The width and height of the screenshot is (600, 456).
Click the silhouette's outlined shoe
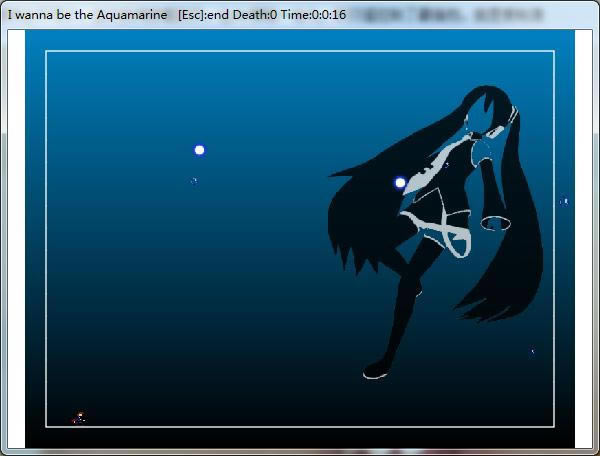375,372
